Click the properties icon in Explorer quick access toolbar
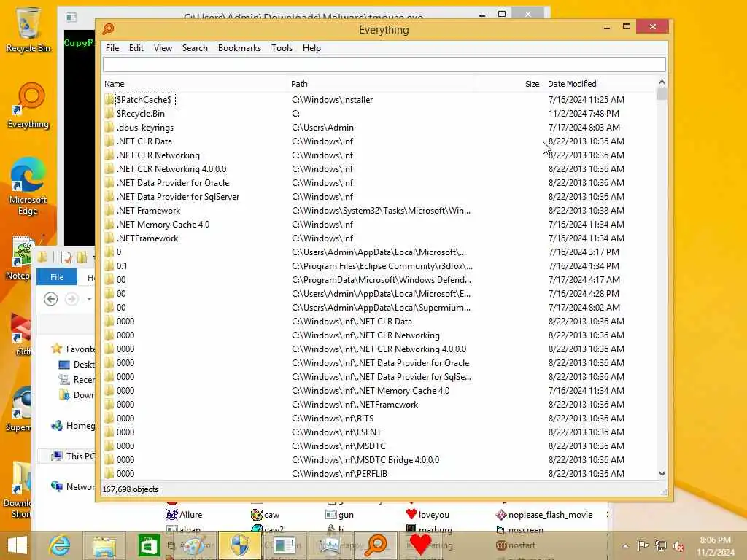747x560 pixels. coord(66,257)
